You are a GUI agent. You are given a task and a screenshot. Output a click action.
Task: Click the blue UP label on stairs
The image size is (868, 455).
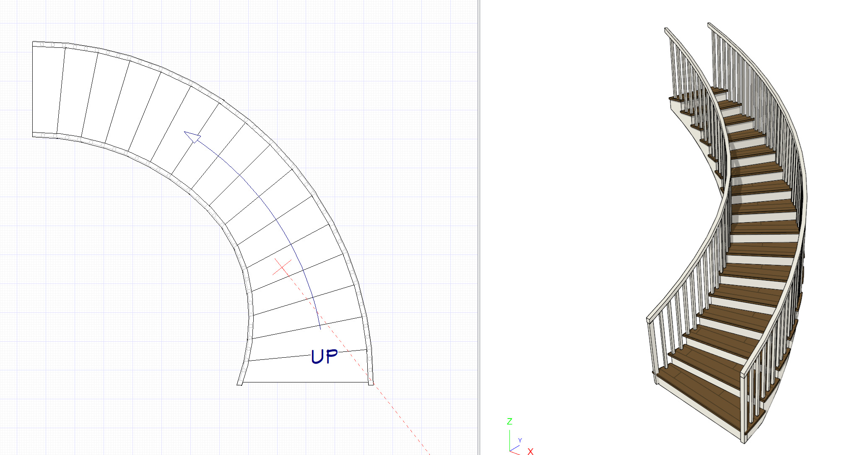(x=324, y=357)
